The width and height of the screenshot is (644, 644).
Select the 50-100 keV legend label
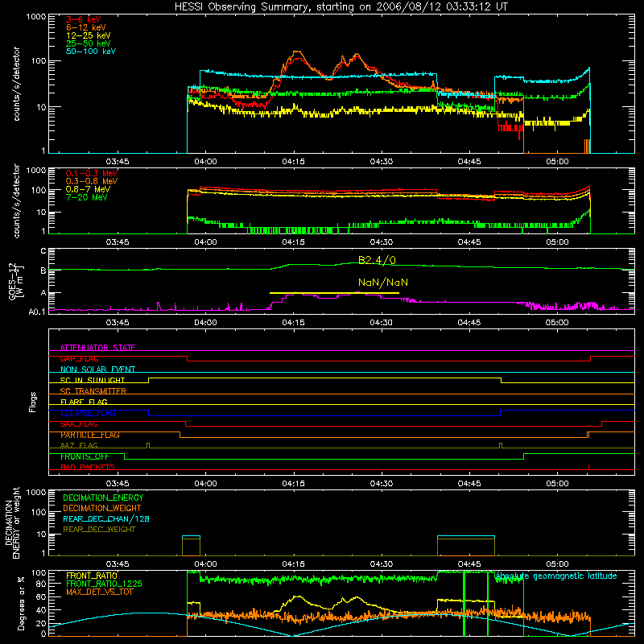tap(91, 52)
